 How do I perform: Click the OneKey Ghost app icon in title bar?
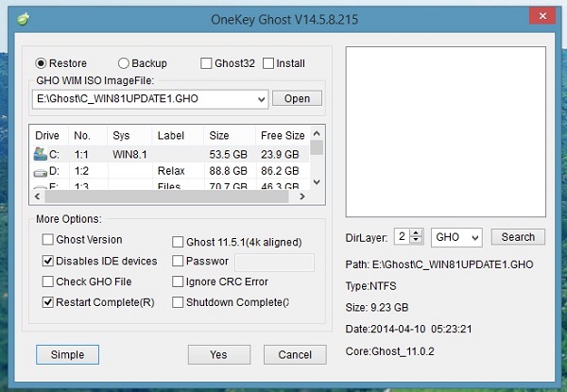pos(23,19)
